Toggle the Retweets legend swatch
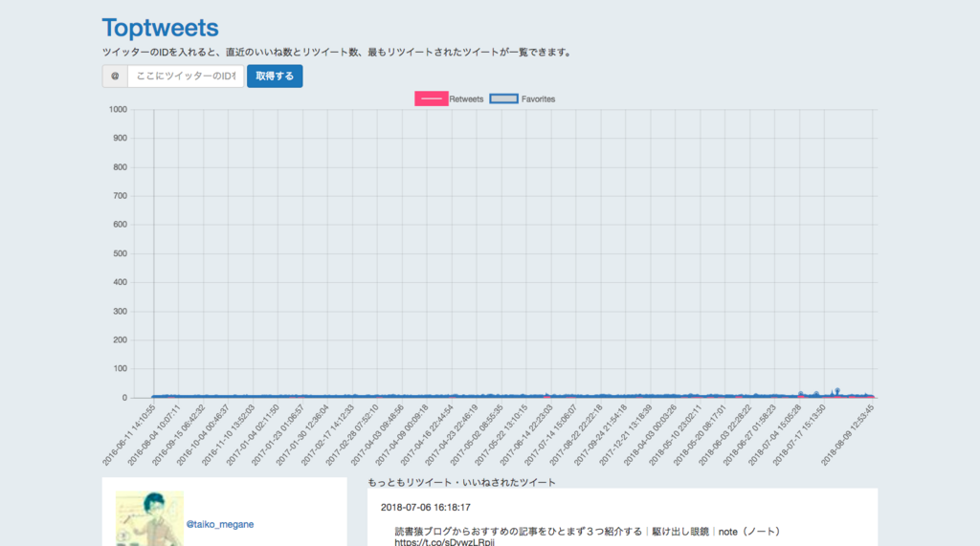Viewport: 980px width, 546px height. click(x=432, y=98)
